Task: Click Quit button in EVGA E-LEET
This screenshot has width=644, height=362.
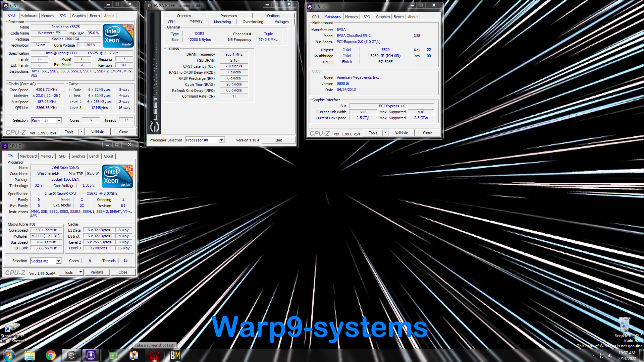Action: click(x=279, y=140)
